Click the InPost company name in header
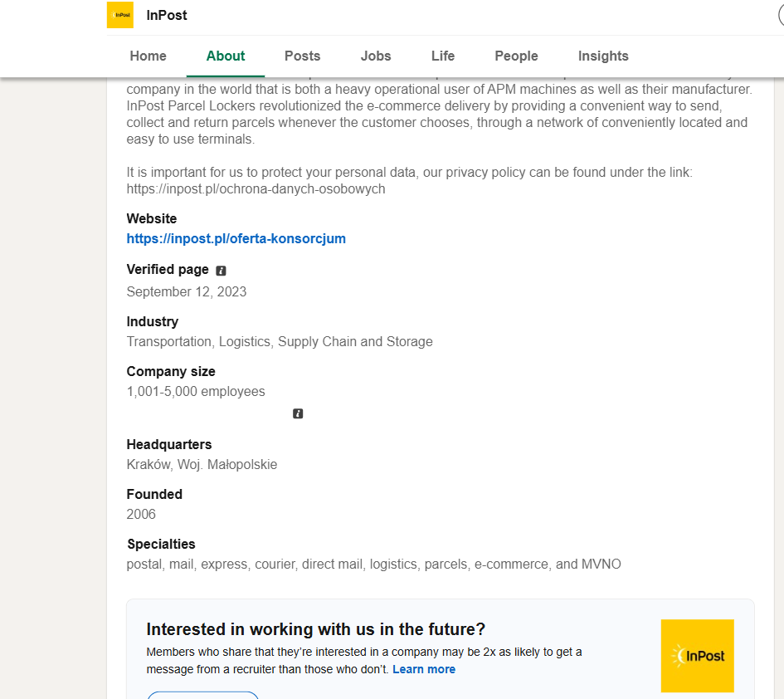784x699 pixels. pos(167,16)
